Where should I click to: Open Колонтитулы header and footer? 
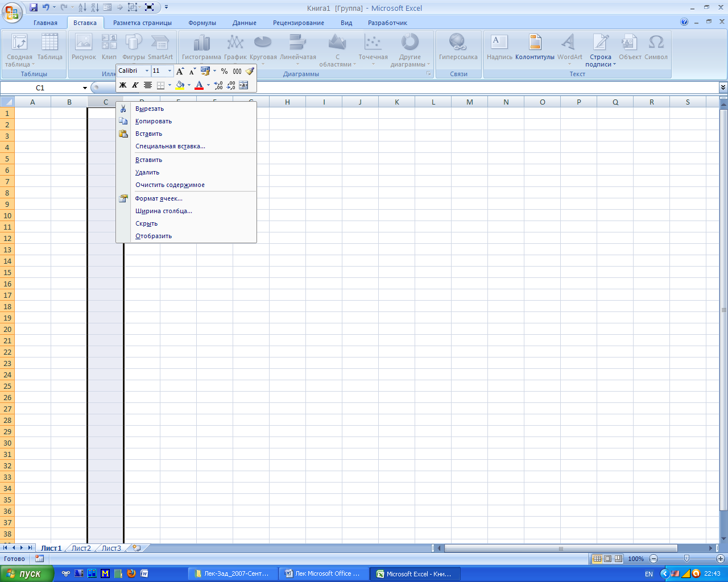pos(535,47)
